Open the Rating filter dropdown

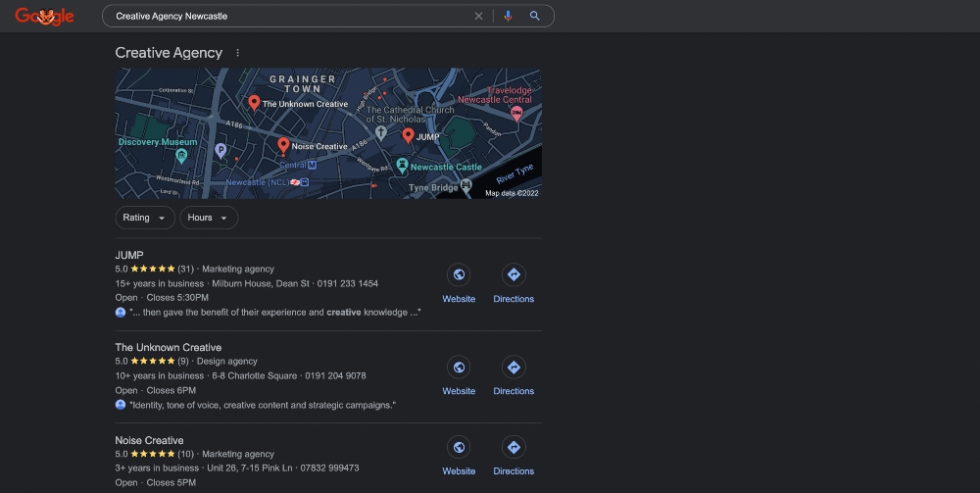tap(144, 218)
